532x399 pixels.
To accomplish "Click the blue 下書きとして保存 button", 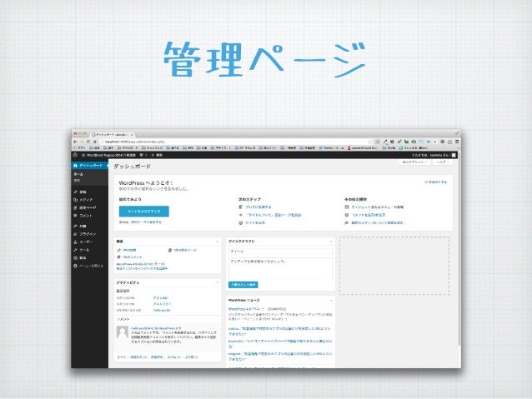I will (x=243, y=285).
